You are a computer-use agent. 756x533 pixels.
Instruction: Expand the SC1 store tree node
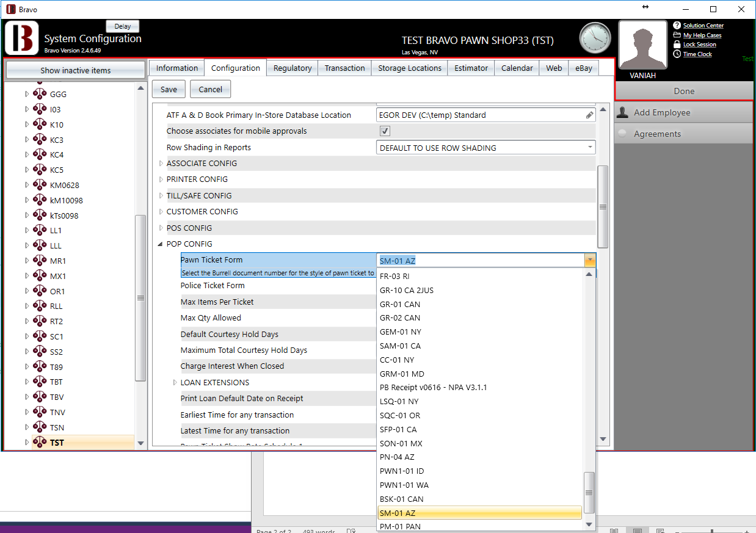click(27, 337)
